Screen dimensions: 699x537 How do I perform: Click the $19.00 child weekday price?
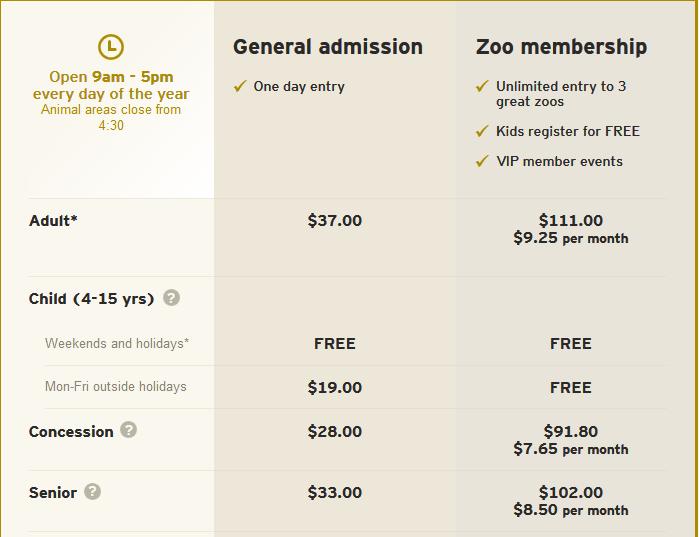[x=335, y=387]
